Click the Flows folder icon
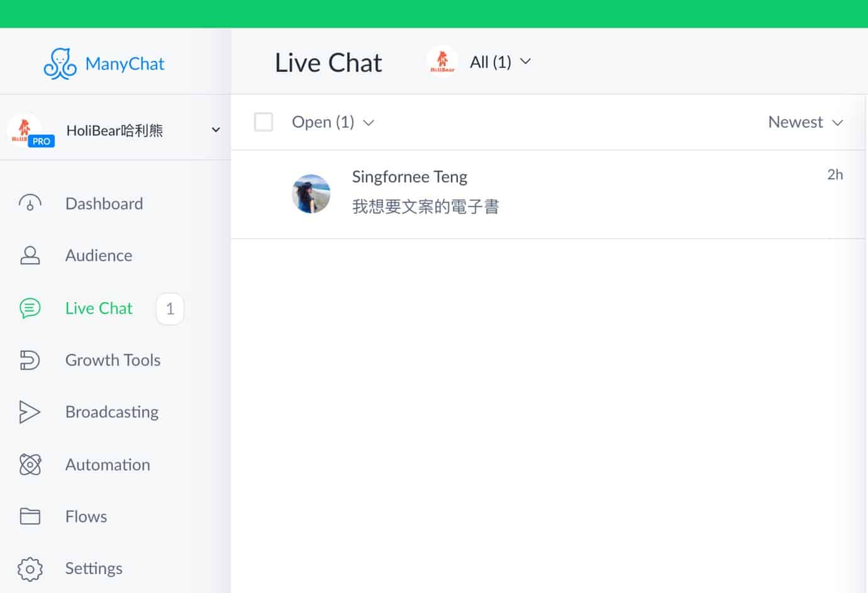The height and width of the screenshot is (593, 868). tap(30, 516)
